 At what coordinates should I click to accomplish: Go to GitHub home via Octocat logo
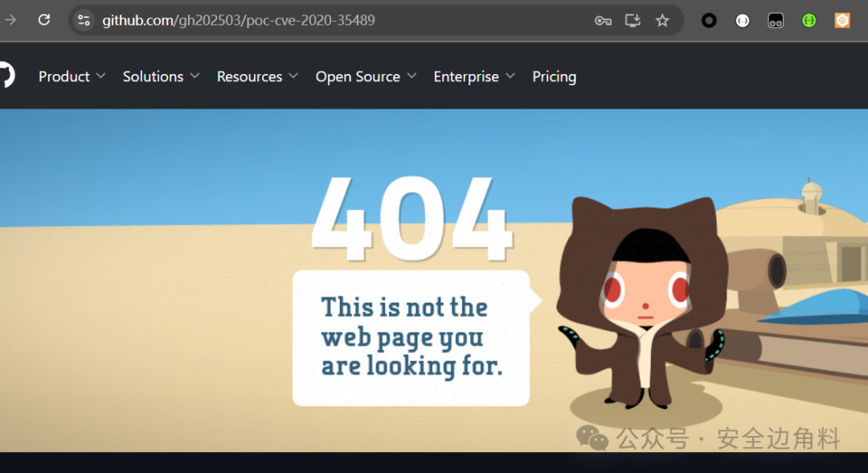pyautogui.click(x=6, y=76)
